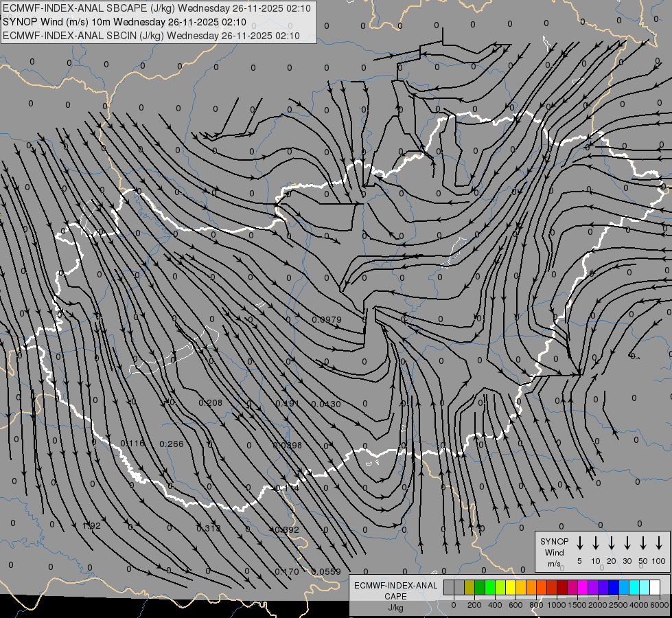Select the SYNOP Wind 10m title line
Image resolution: width=672 pixels, height=618 pixels.
124,22
